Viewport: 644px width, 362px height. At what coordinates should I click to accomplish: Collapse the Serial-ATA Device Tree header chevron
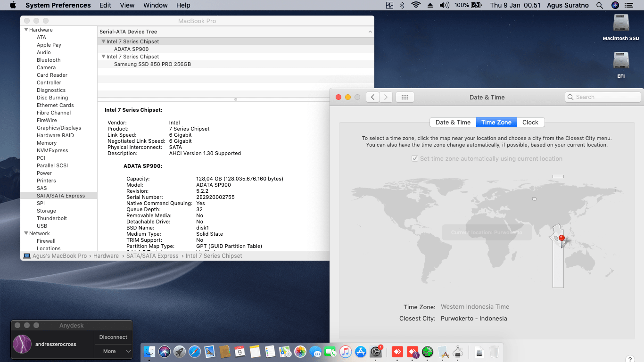pyautogui.click(x=370, y=32)
